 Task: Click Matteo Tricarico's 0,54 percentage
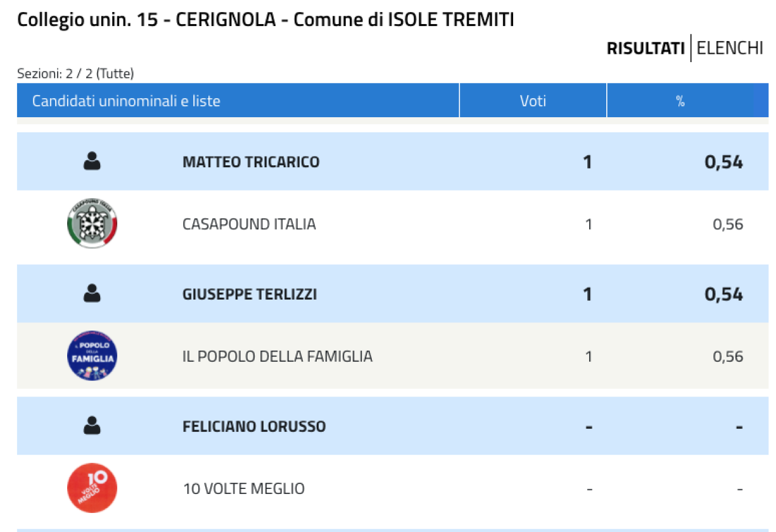pyautogui.click(x=723, y=162)
